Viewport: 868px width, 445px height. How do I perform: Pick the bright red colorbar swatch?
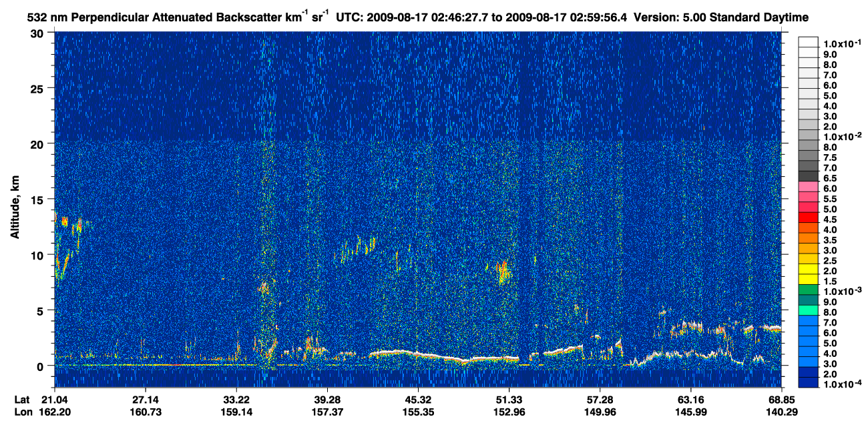[x=809, y=217]
